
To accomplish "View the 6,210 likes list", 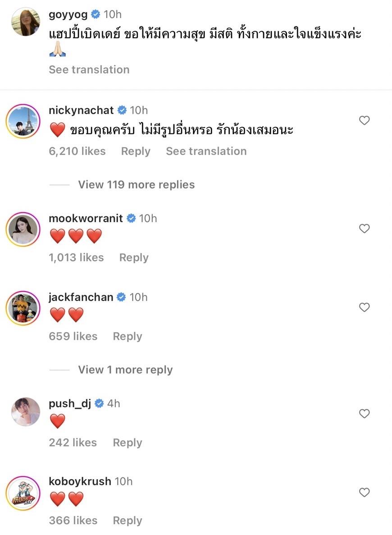I will pos(77,151).
